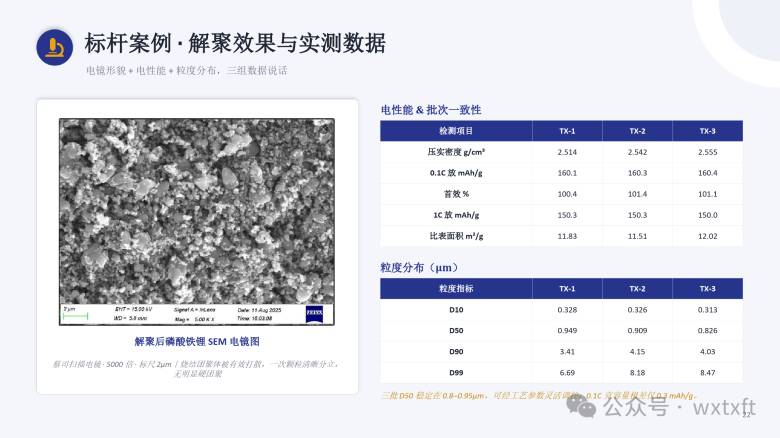Select the TX-3 header in the 粒度分布 table
The image size is (780, 438).
707,289
